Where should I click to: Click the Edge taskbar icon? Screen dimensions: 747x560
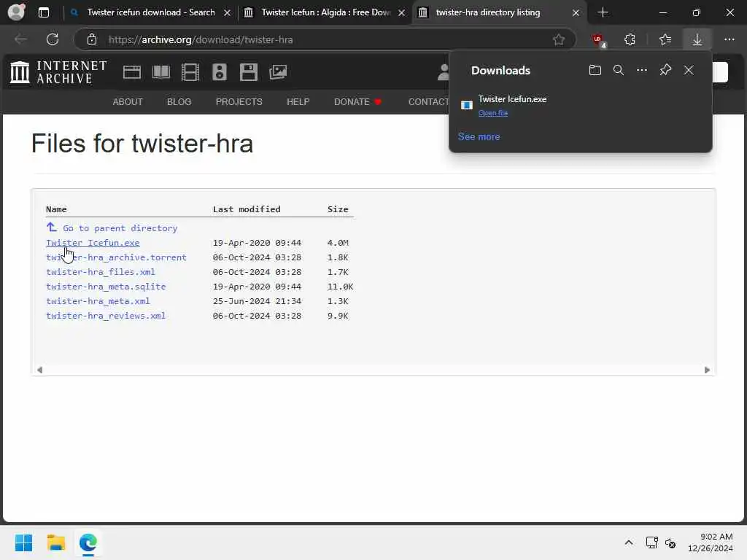click(x=88, y=542)
